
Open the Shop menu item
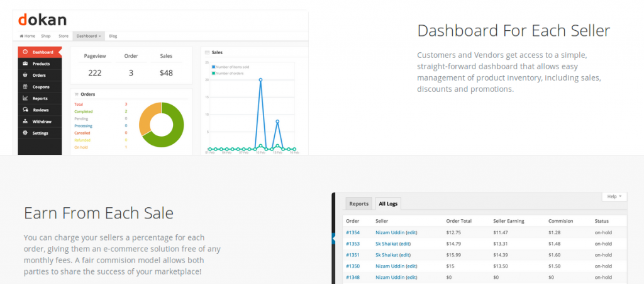[45, 36]
